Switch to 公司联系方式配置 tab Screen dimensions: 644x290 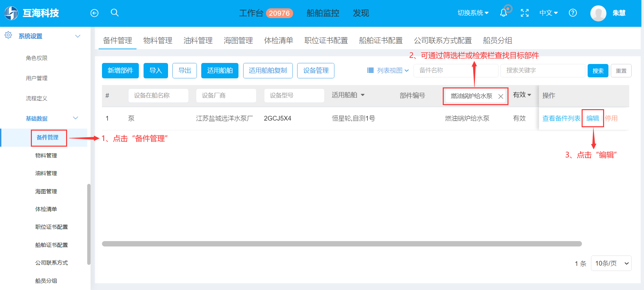click(x=443, y=41)
